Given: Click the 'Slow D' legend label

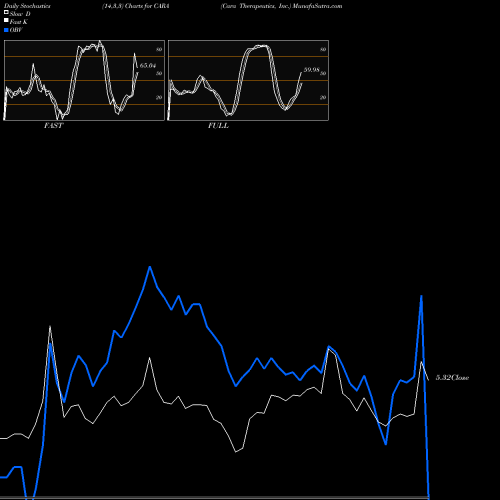Looking at the screenshot, I should click(20, 14).
